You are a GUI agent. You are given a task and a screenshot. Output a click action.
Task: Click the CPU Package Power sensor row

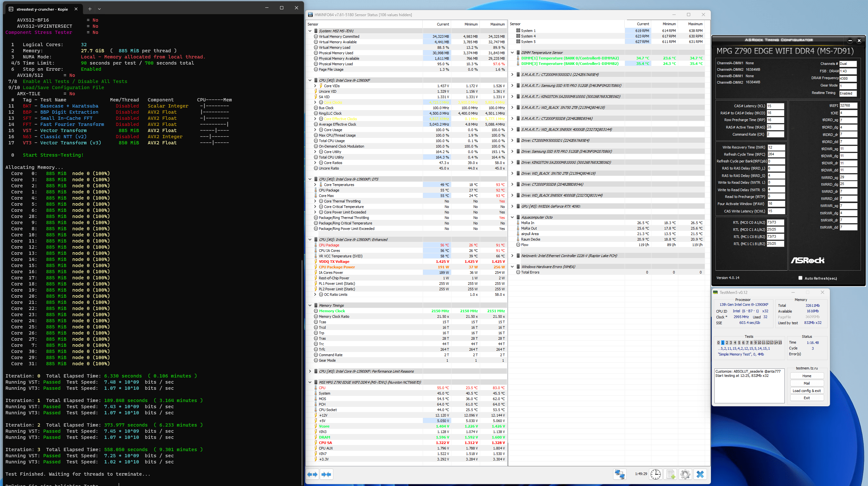[x=406, y=267]
